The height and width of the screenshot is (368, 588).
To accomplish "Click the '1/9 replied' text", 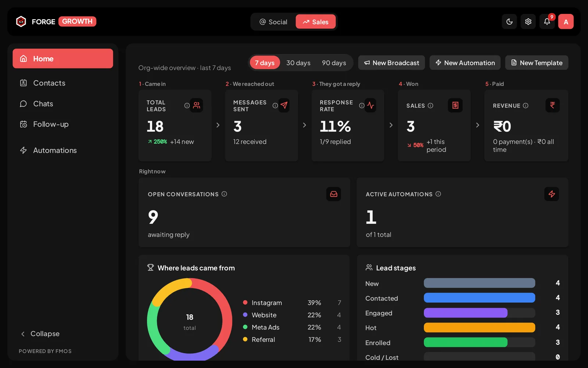I will click(335, 142).
